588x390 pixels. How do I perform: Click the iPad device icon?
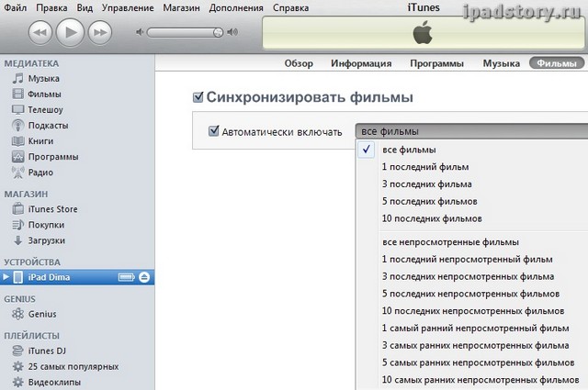17,277
